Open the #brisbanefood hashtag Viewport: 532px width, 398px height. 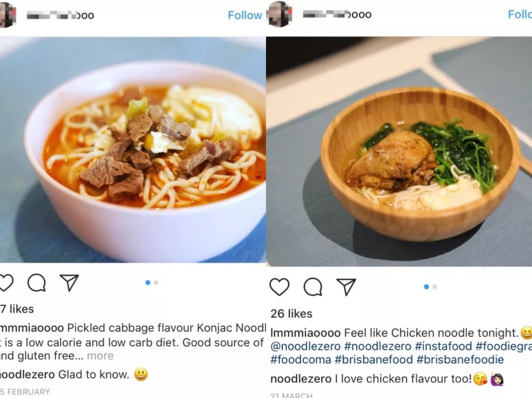tap(373, 360)
